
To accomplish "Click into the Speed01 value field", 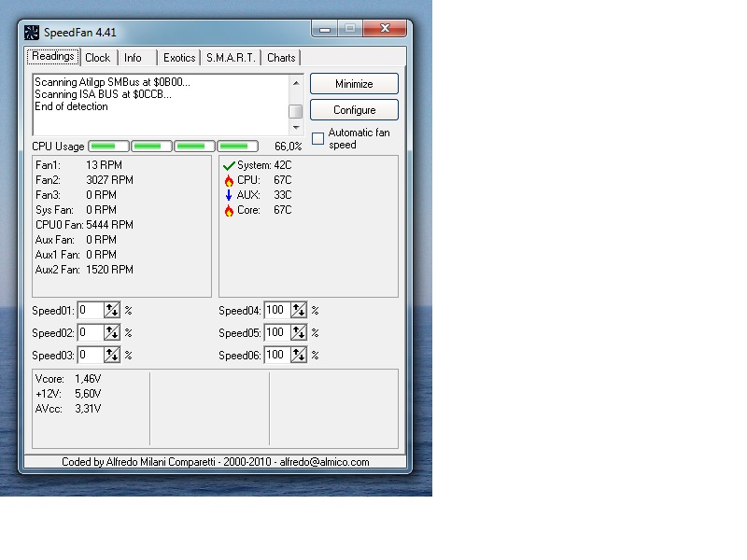I will 91,311.
